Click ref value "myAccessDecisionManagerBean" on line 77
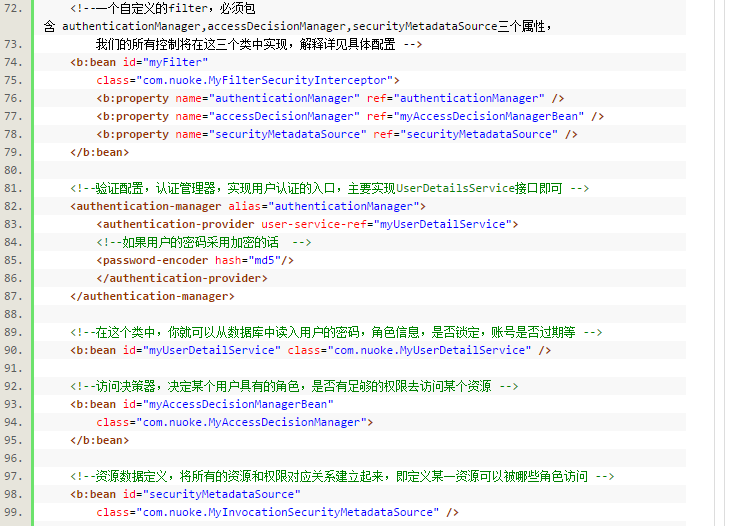This screenshot has height=526, width=730. click(x=489, y=116)
